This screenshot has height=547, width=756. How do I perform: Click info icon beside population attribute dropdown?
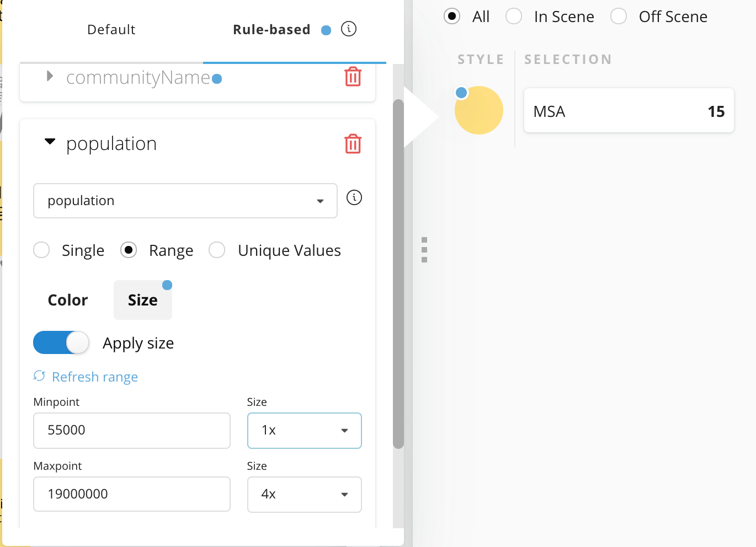tap(354, 197)
